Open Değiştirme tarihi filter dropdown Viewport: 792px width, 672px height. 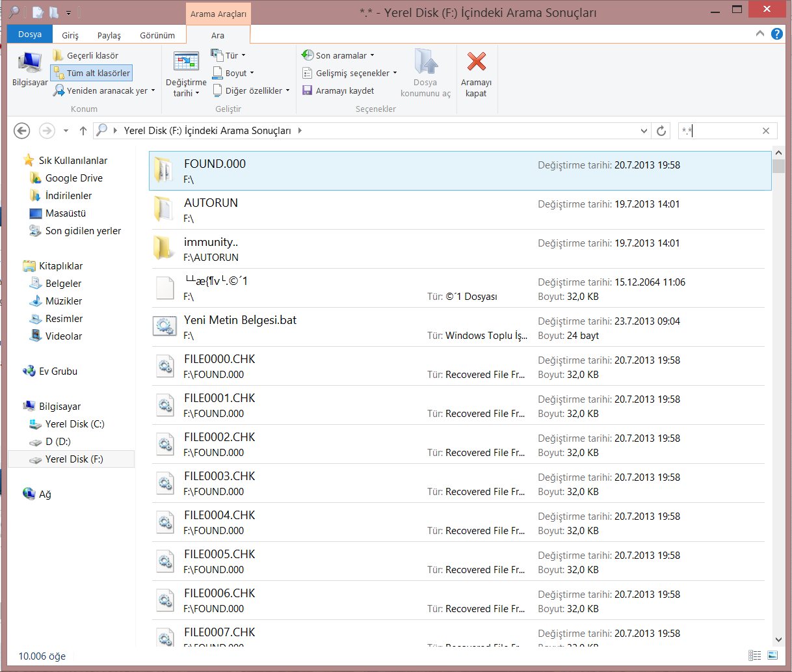click(186, 74)
